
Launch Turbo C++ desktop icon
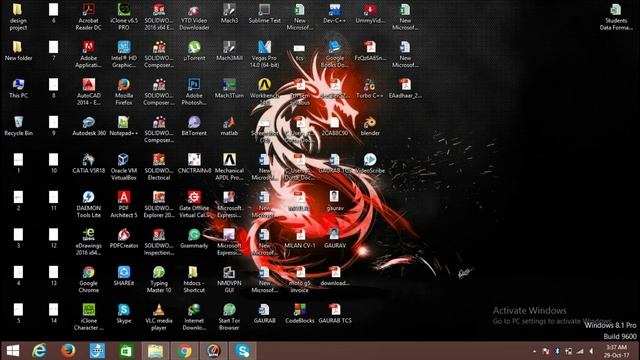point(369,88)
